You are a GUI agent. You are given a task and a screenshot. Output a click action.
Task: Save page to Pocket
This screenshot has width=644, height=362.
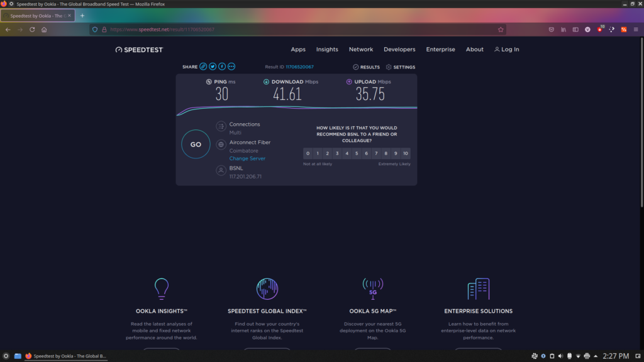click(551, 30)
